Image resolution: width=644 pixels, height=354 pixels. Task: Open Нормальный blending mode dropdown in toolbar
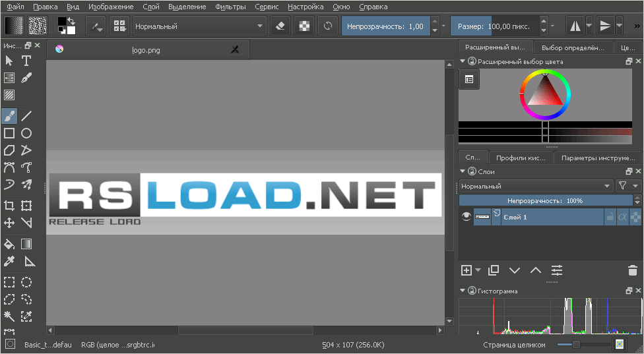pyautogui.click(x=200, y=26)
